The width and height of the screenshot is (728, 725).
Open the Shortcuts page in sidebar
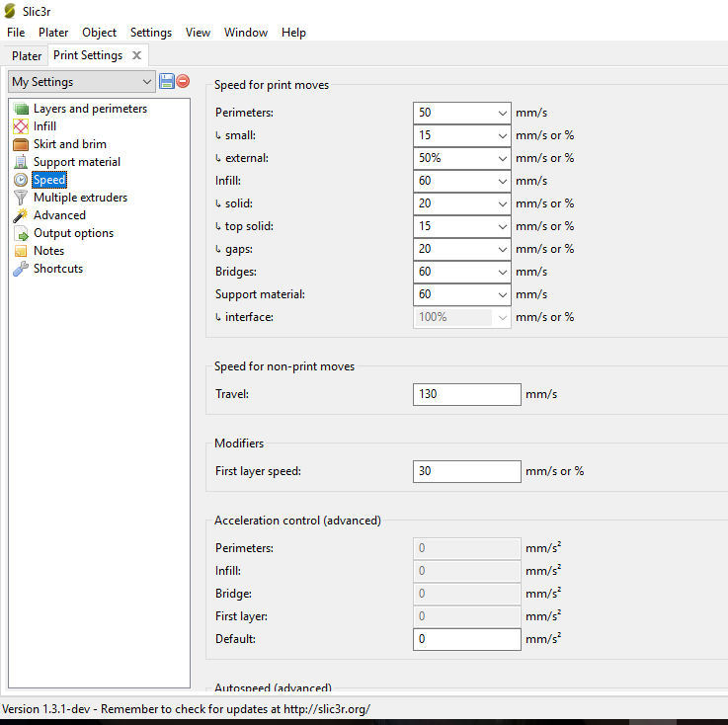coord(57,269)
